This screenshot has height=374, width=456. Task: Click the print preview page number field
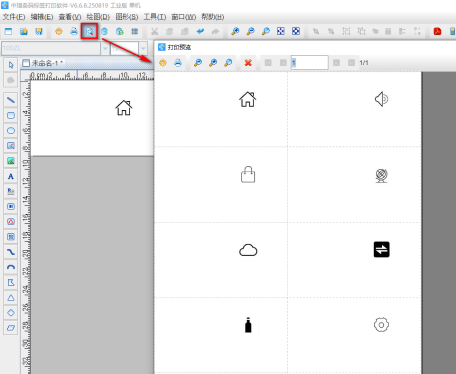click(309, 62)
